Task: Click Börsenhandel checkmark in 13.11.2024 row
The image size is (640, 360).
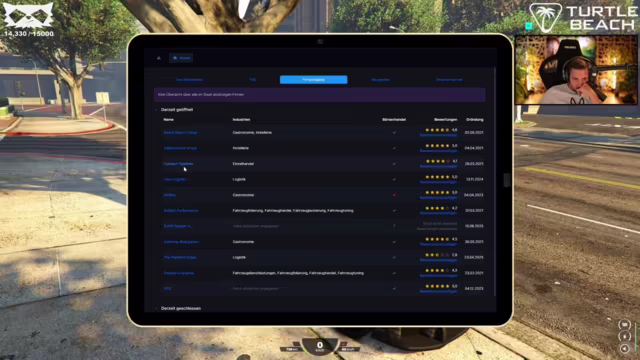Action: [x=394, y=179]
